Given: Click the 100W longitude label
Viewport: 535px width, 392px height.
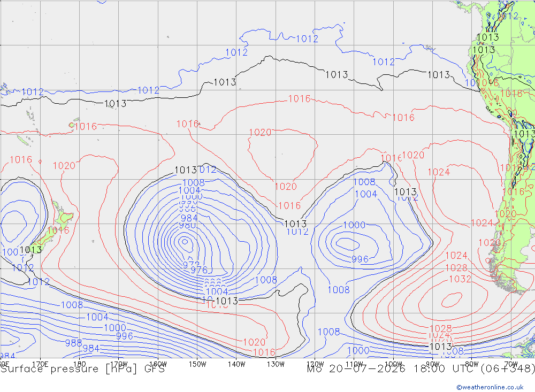Looking at the screenshot, I should (x=393, y=364).
